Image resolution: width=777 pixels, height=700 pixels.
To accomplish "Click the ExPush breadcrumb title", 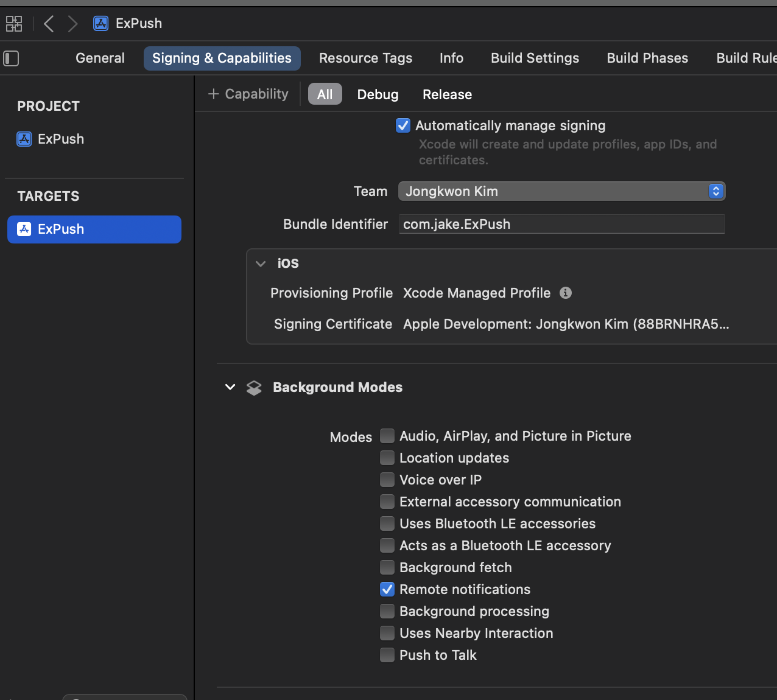I will tap(139, 23).
